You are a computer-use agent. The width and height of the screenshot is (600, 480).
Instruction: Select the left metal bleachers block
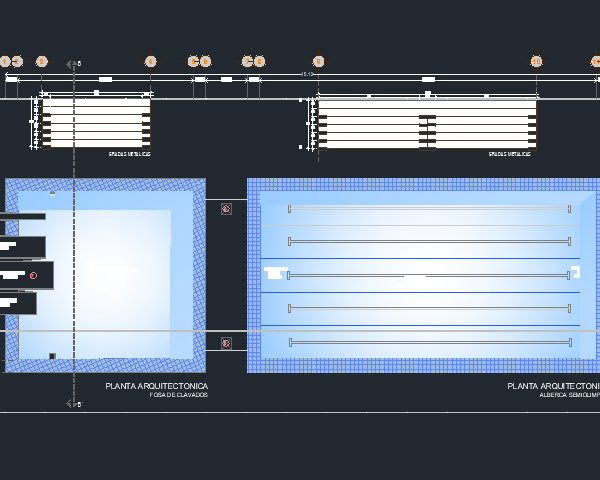tap(96, 123)
